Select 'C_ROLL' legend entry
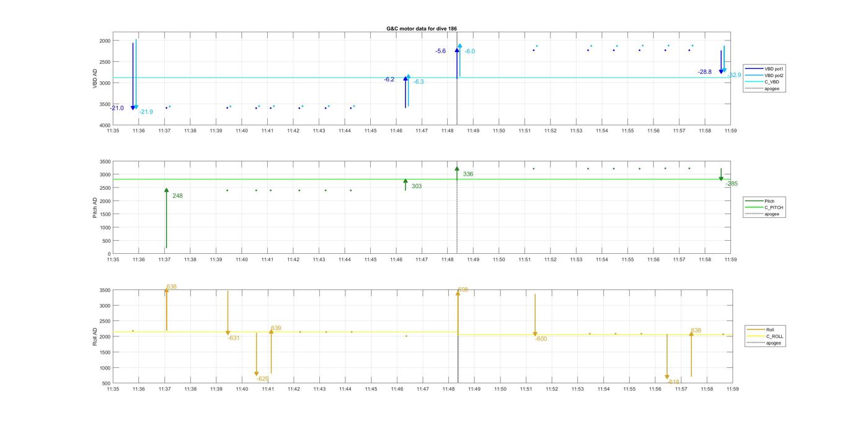This screenshot has width=868, height=430. tap(765, 336)
